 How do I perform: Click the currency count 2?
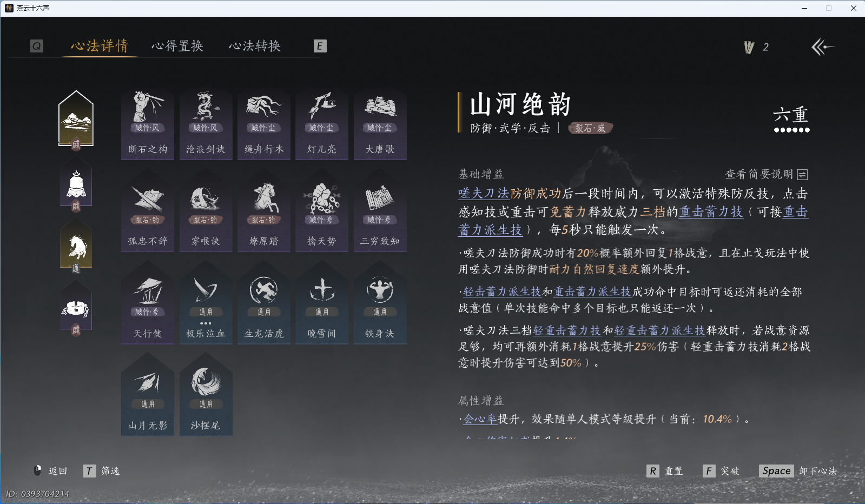pos(765,48)
